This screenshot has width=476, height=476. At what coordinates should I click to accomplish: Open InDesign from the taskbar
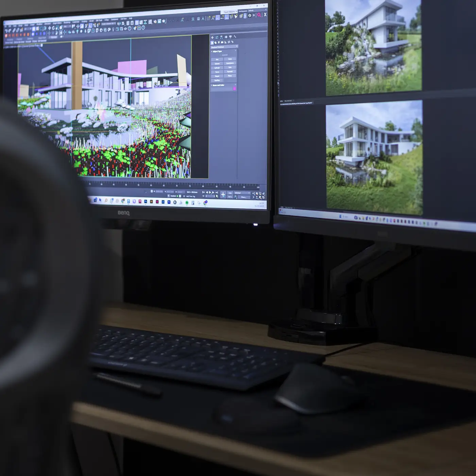pos(157,202)
